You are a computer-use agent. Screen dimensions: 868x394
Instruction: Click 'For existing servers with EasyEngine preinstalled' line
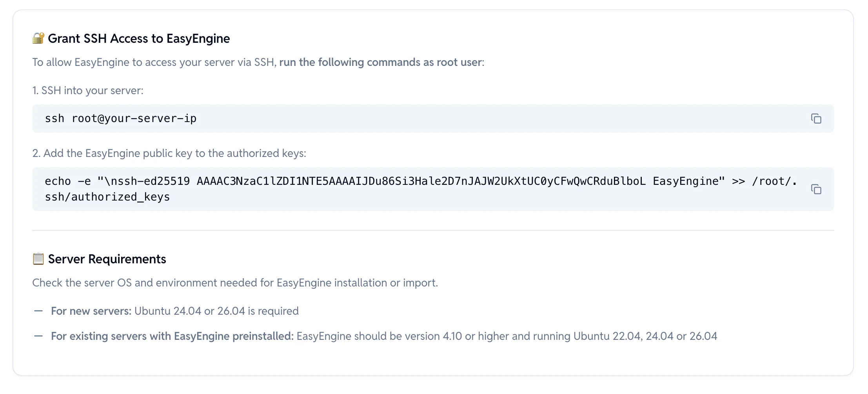pyautogui.click(x=384, y=336)
